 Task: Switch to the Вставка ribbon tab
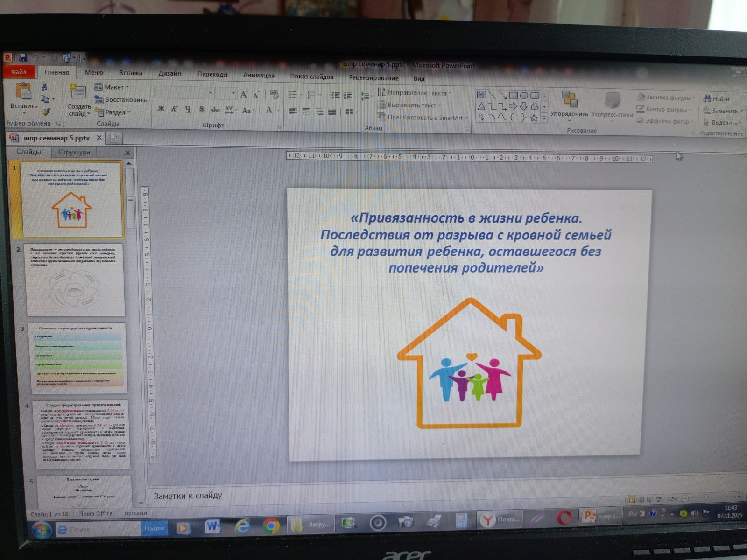pos(130,73)
